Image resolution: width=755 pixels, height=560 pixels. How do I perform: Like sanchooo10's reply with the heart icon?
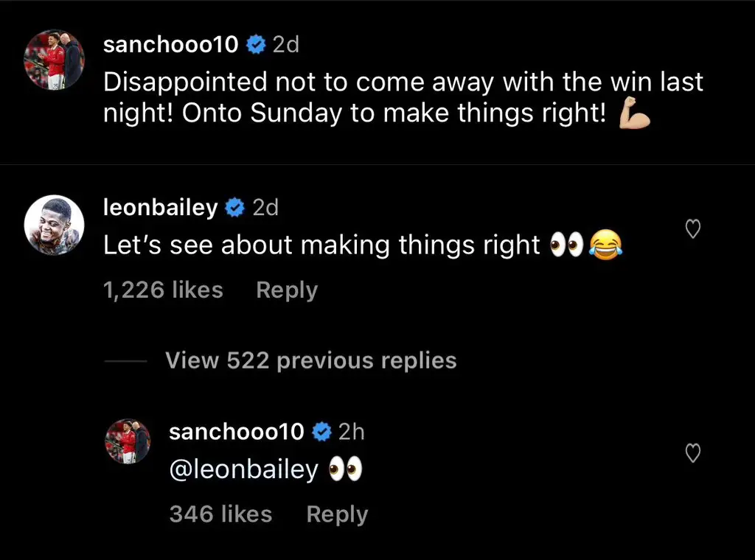click(x=692, y=454)
